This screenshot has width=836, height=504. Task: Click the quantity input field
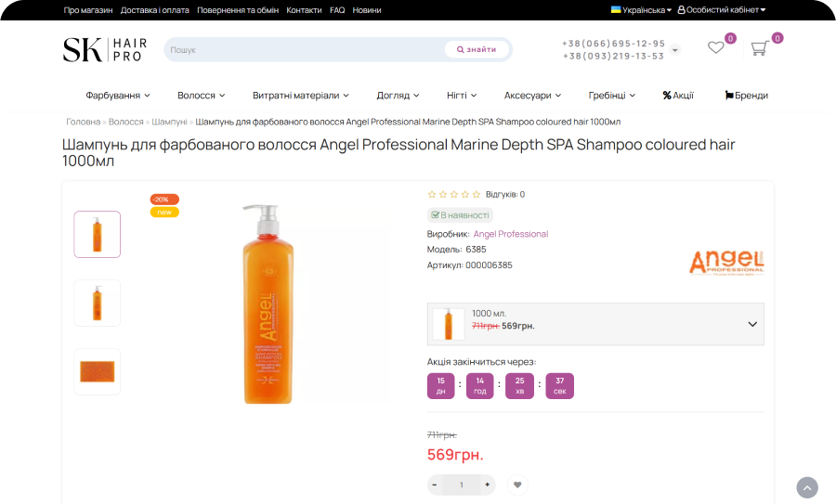[x=461, y=485]
